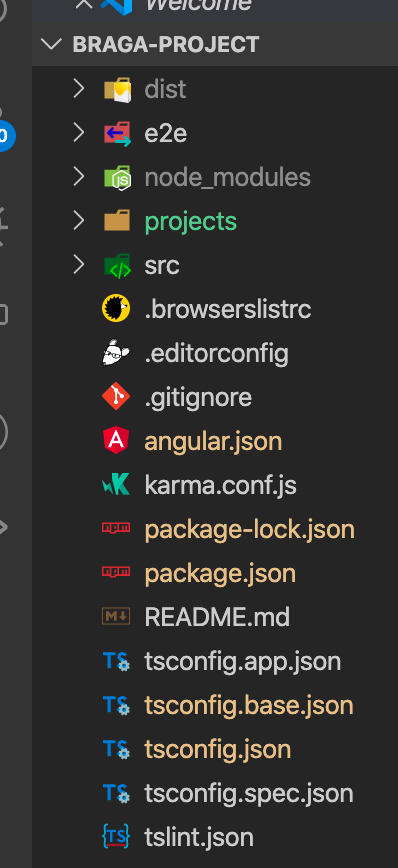The height and width of the screenshot is (868, 398).
Task: Click the npm icon beside package-lock.json
Action: [x=116, y=528]
